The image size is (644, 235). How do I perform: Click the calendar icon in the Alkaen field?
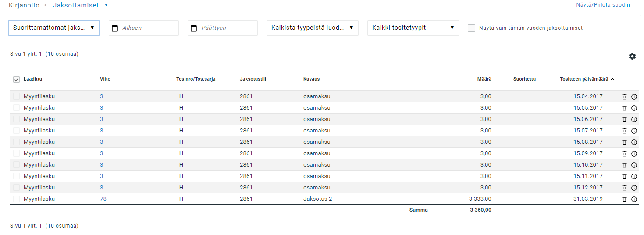click(115, 28)
